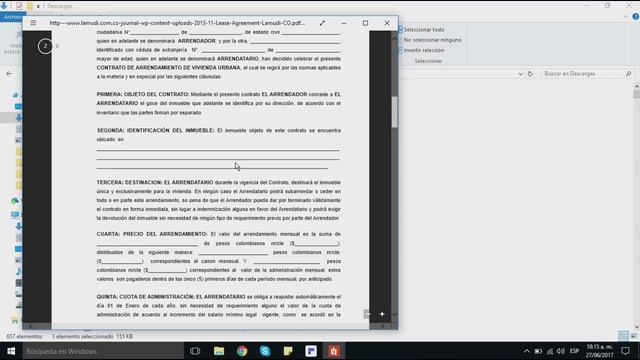The width and height of the screenshot is (640, 360).
Task: Open Google Chrome from the taskbar
Action: [242, 351]
